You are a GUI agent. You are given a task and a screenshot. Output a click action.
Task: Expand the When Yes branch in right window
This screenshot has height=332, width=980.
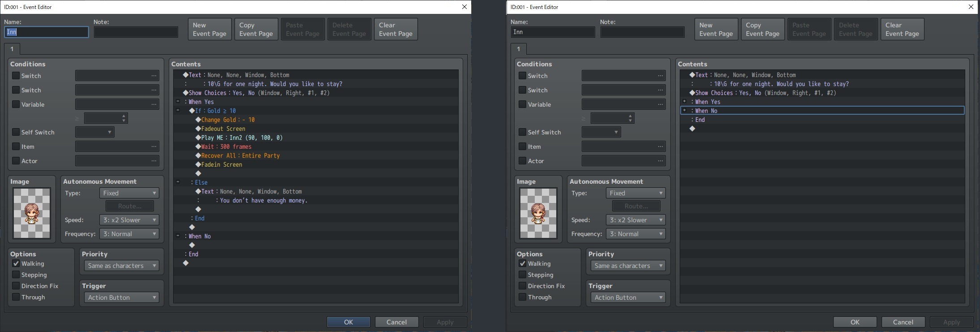tap(684, 101)
